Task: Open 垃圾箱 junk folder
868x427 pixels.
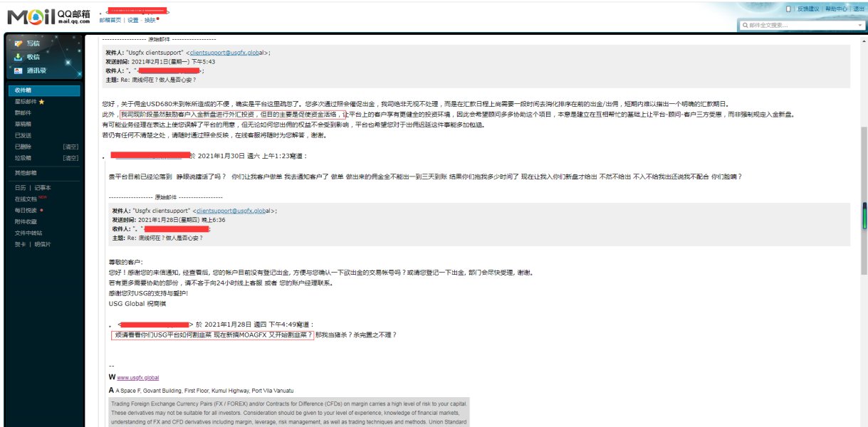Action: point(23,157)
